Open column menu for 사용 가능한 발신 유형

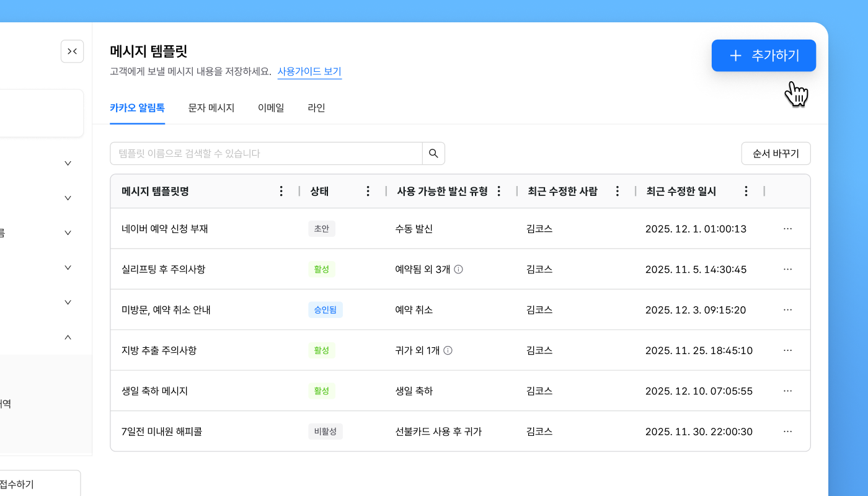click(x=498, y=191)
